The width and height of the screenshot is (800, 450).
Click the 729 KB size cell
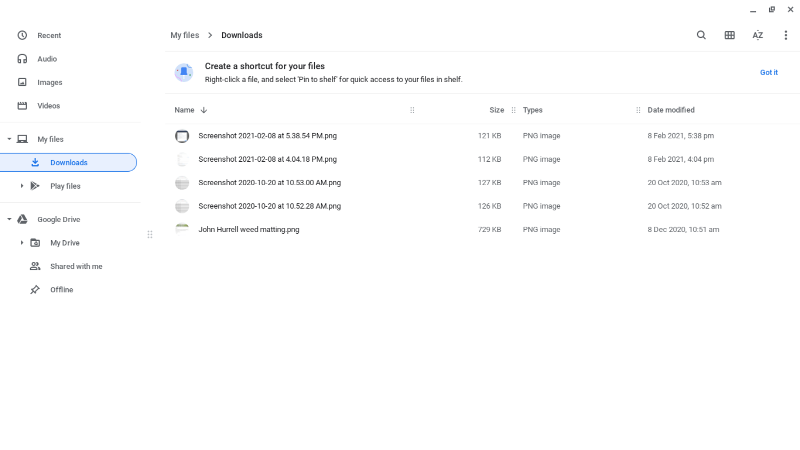click(489, 230)
